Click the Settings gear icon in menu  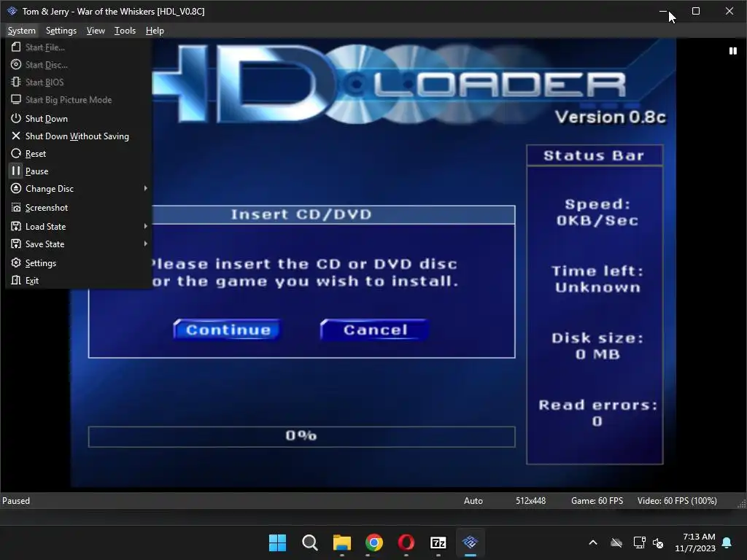[x=16, y=262]
